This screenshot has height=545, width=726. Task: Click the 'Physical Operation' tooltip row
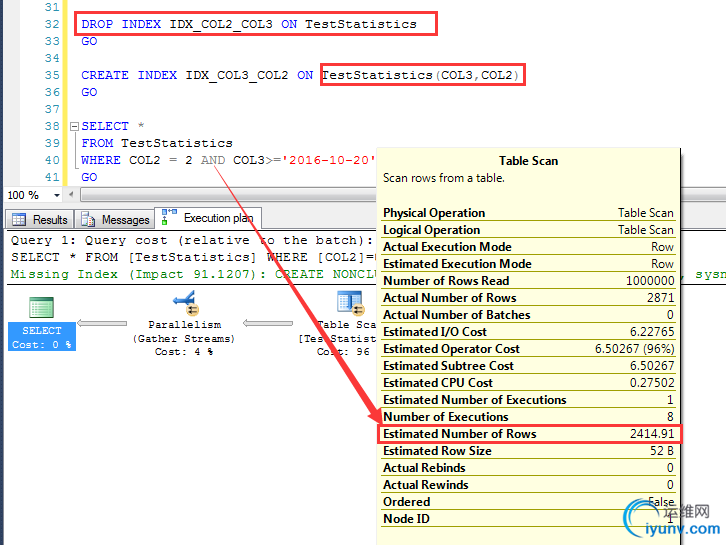pyautogui.click(x=528, y=213)
